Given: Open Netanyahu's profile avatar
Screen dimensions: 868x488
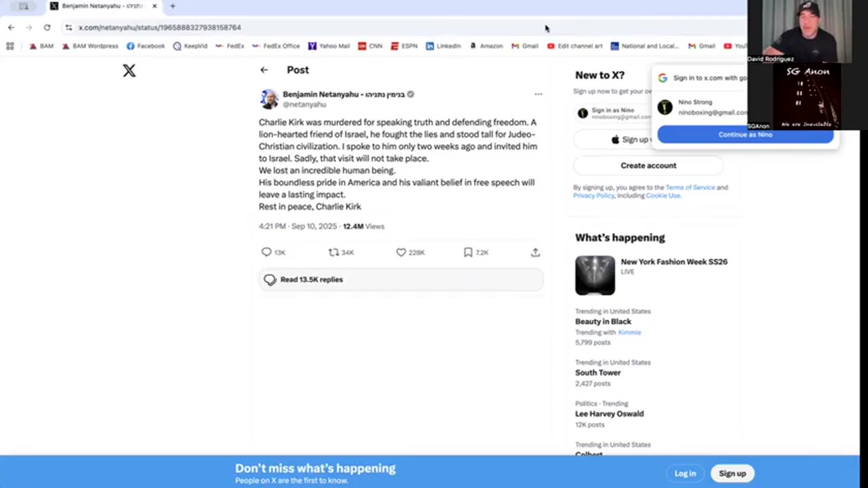Looking at the screenshot, I should [x=269, y=99].
